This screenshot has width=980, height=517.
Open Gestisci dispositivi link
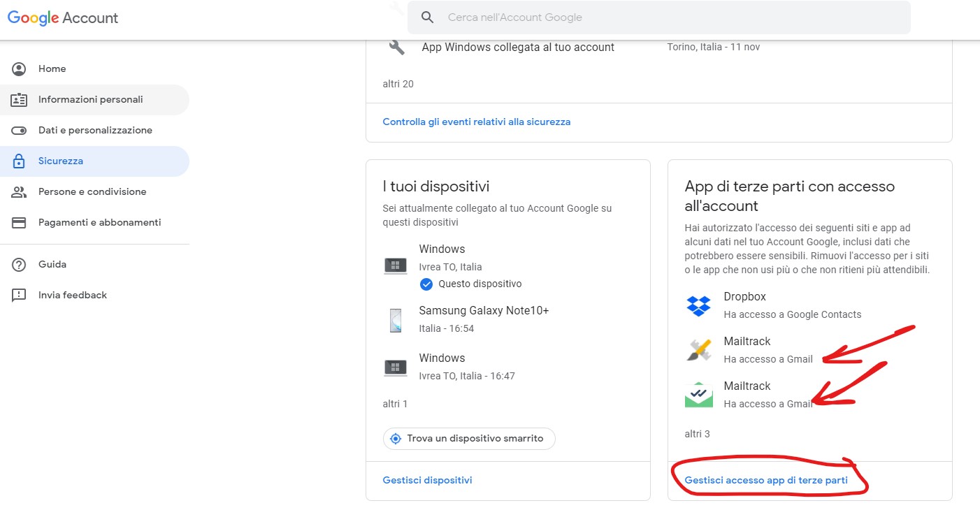click(427, 481)
